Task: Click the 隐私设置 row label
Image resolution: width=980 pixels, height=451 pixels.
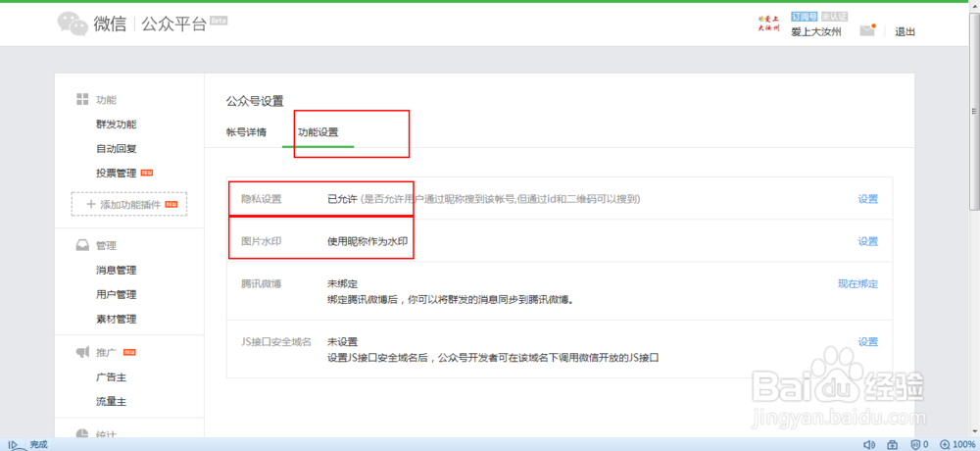Action: (x=262, y=199)
